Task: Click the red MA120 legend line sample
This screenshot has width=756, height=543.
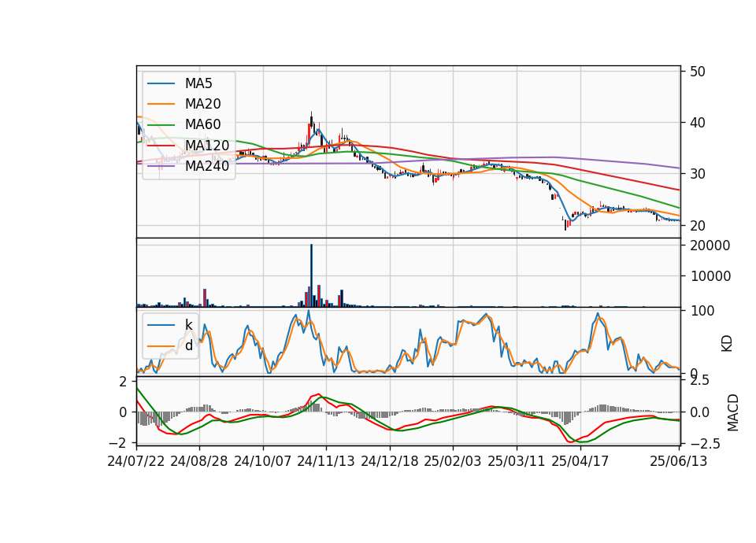Action: tap(161, 146)
